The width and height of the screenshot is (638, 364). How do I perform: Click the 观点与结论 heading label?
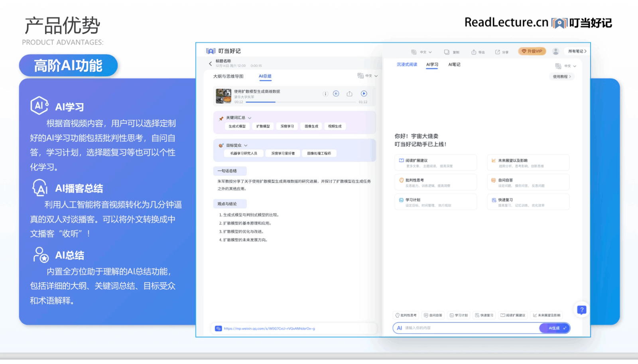[230, 204]
